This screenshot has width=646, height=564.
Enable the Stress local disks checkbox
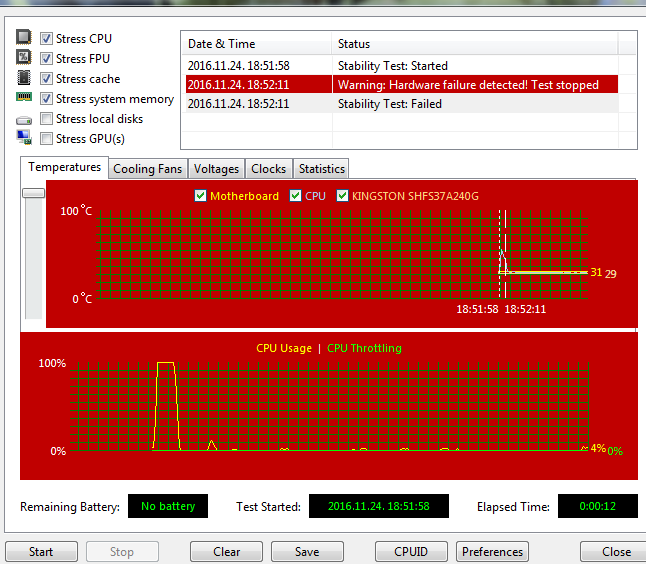(x=46, y=119)
